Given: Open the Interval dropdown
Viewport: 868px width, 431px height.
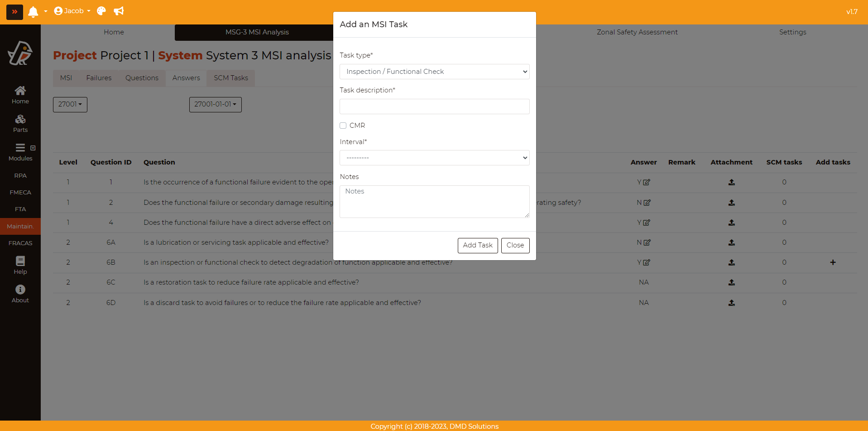Looking at the screenshot, I should coord(434,158).
